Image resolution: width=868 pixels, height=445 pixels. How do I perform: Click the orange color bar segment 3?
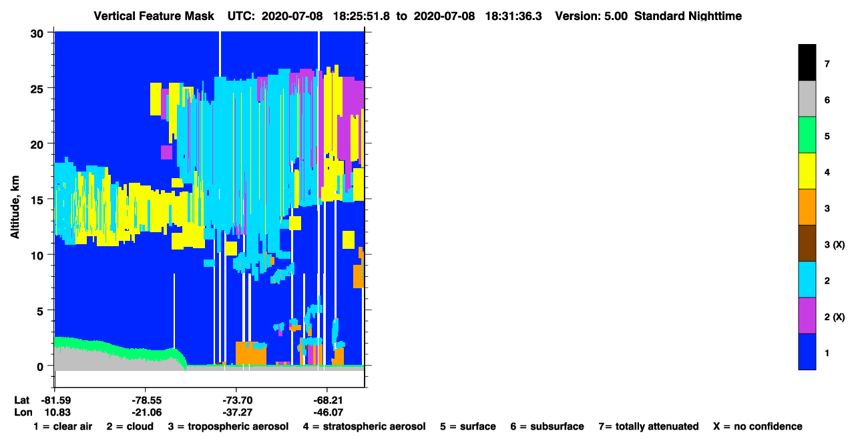pos(807,207)
